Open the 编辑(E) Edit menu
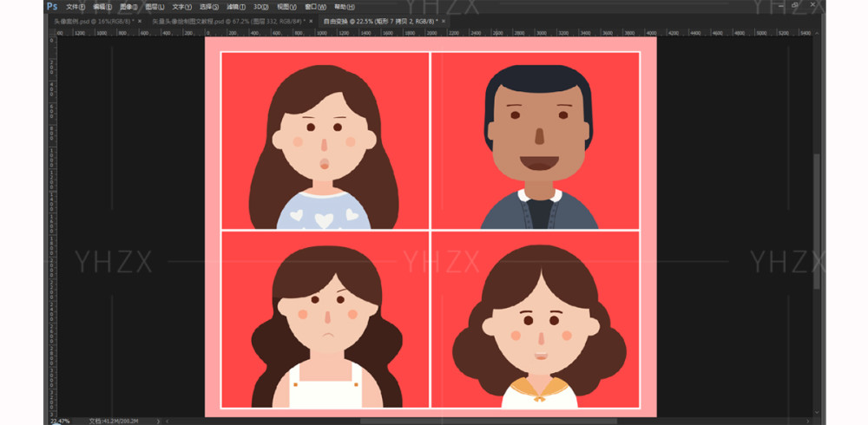 point(102,7)
